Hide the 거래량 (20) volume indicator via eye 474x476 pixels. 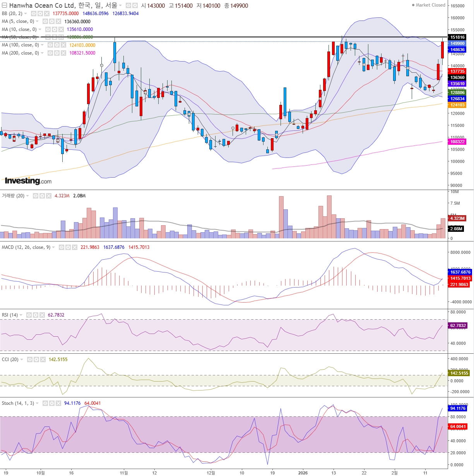[36, 196]
